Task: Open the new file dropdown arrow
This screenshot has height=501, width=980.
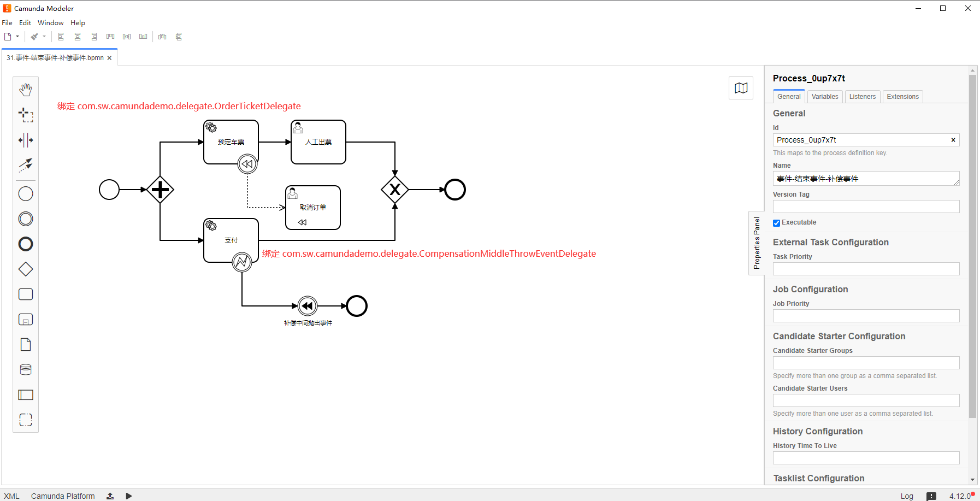Action: [17, 37]
